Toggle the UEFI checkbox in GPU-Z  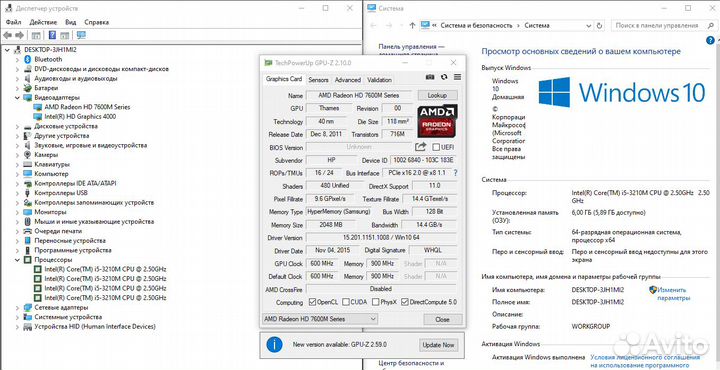(x=436, y=147)
